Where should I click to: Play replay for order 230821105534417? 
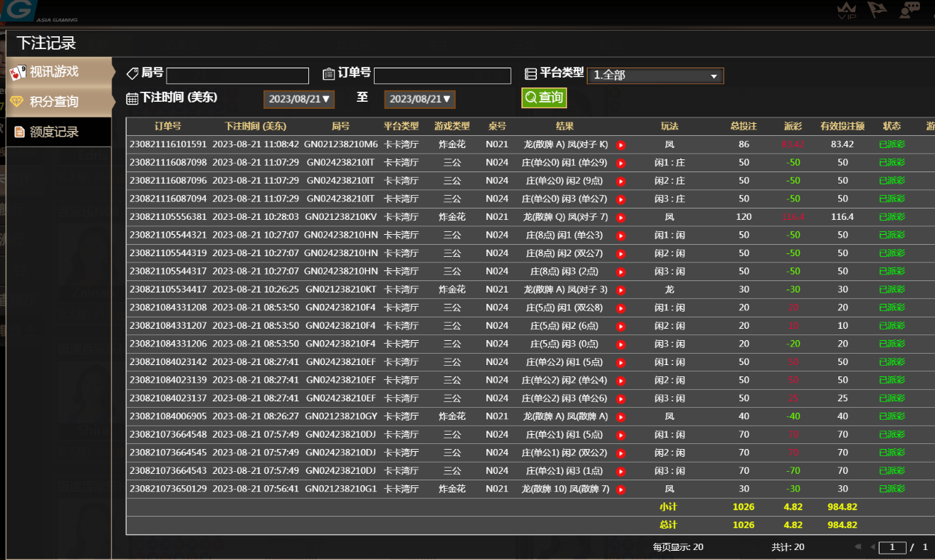(621, 290)
